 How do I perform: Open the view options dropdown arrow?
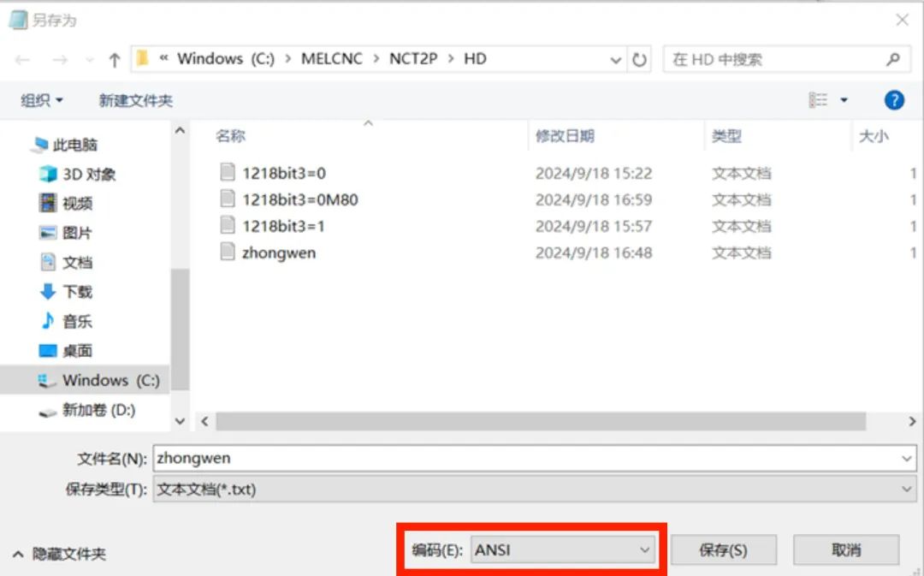click(844, 100)
